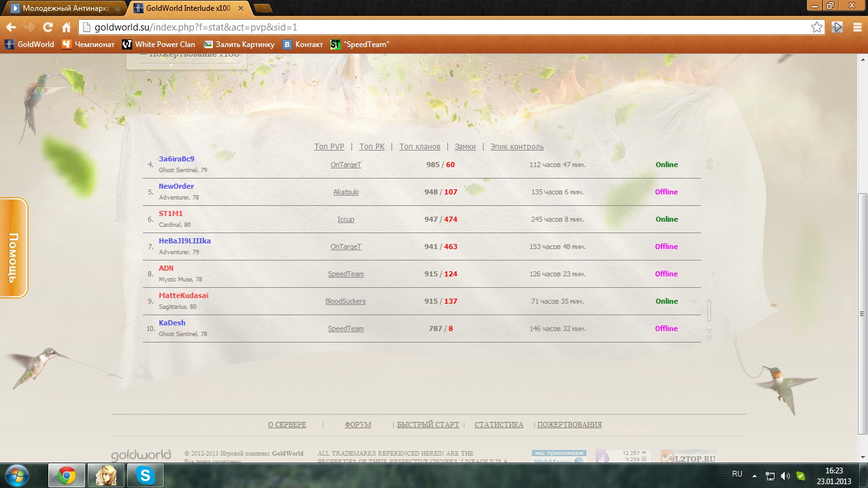The width and height of the screenshot is (868, 488).
Task: Click the RU language indicator
Action: [x=737, y=474]
